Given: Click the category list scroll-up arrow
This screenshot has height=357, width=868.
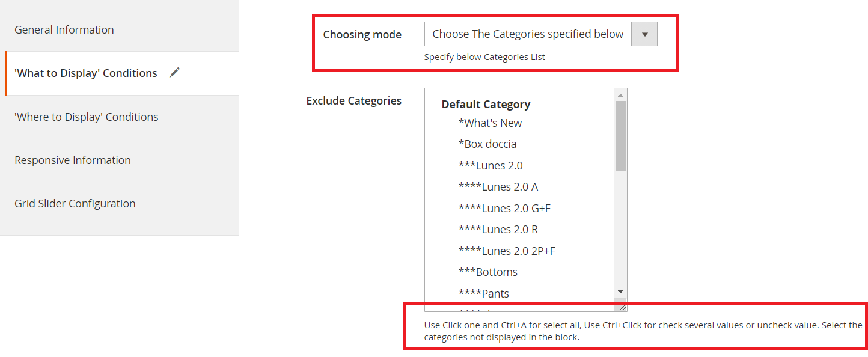Looking at the screenshot, I should 620,94.
